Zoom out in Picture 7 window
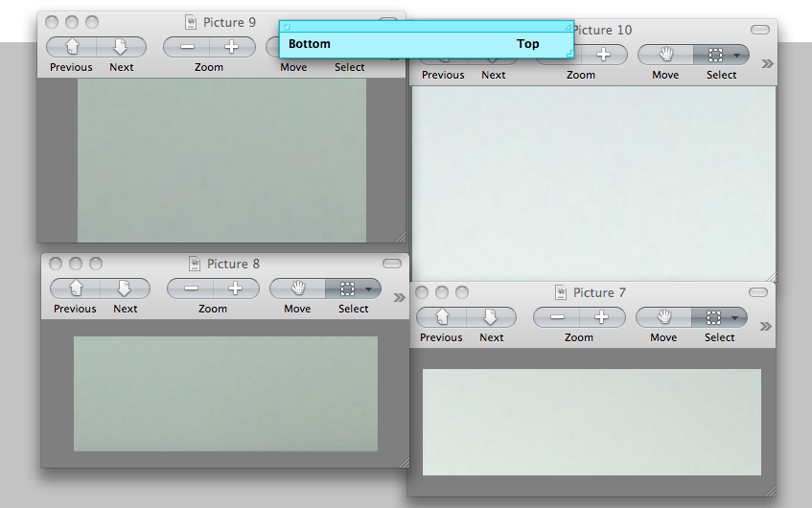 coord(557,317)
